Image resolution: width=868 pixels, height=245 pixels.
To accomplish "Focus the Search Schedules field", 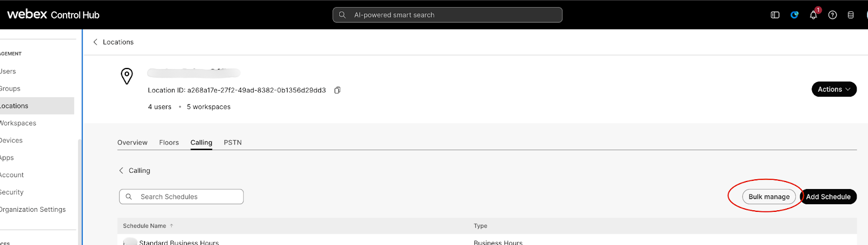I will [184, 197].
